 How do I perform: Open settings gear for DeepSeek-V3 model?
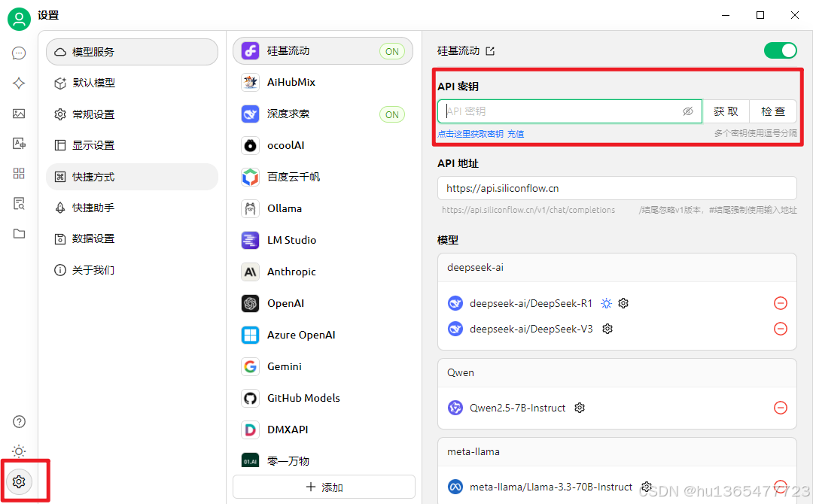click(607, 329)
